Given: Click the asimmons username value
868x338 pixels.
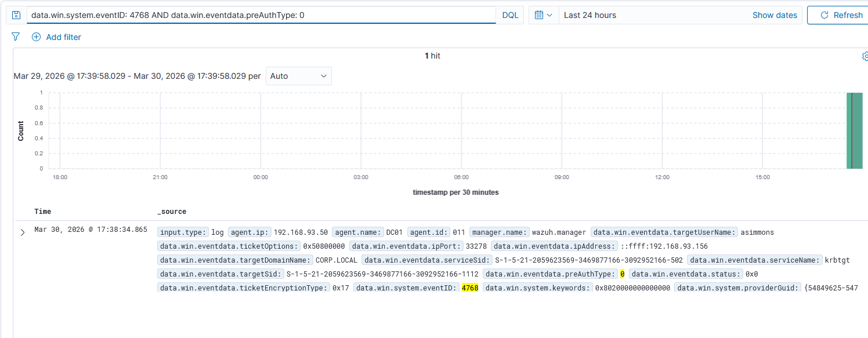Looking at the screenshot, I should coord(757,232).
